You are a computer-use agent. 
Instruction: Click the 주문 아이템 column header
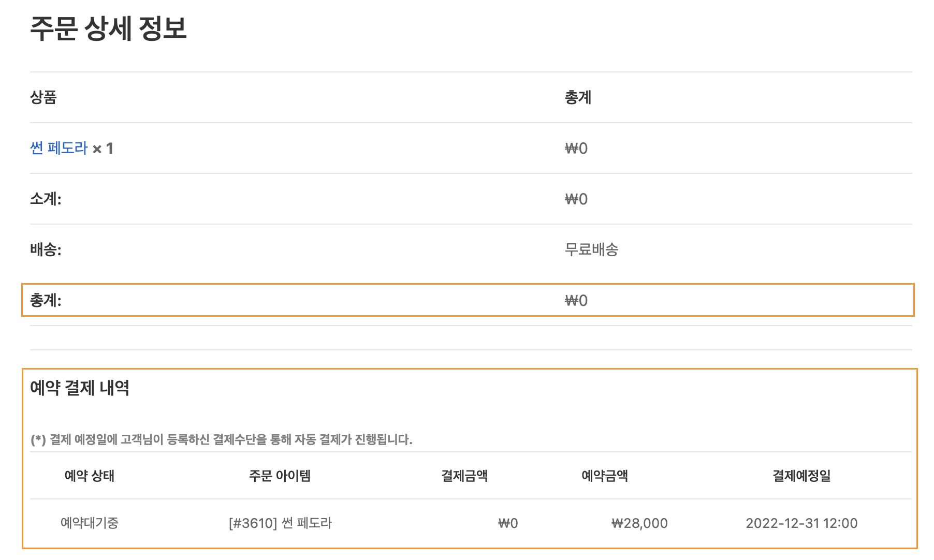coord(280,476)
